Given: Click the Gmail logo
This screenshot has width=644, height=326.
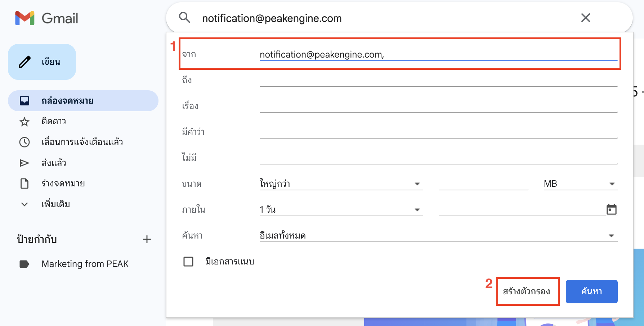Looking at the screenshot, I should (46, 18).
